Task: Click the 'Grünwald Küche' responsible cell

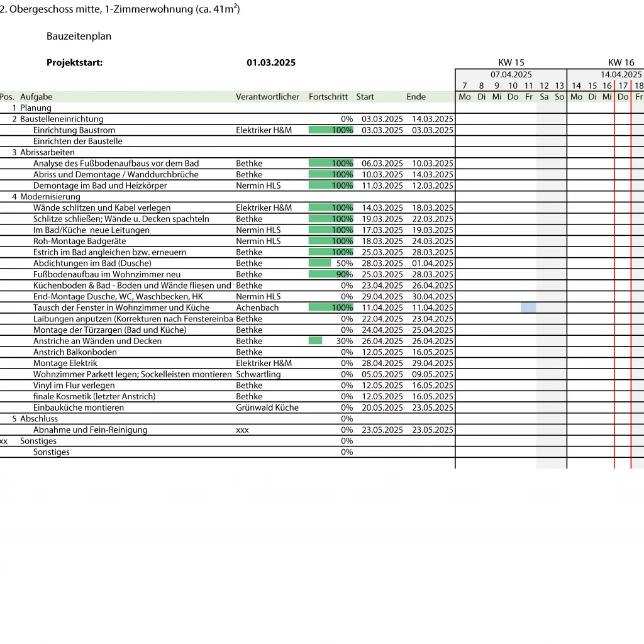Action: (x=267, y=408)
